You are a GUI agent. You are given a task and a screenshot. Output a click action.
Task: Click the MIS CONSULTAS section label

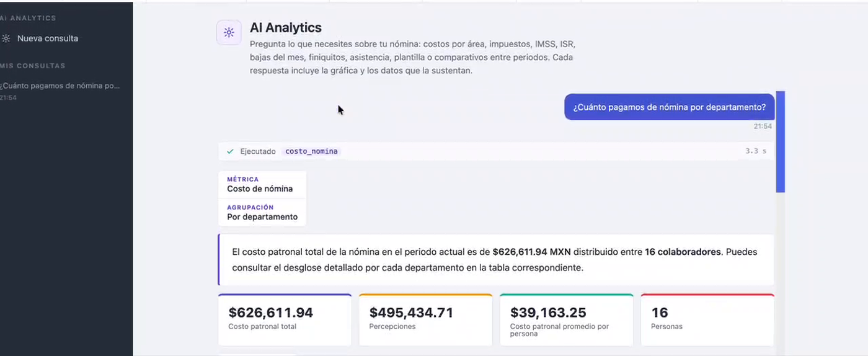(x=33, y=66)
